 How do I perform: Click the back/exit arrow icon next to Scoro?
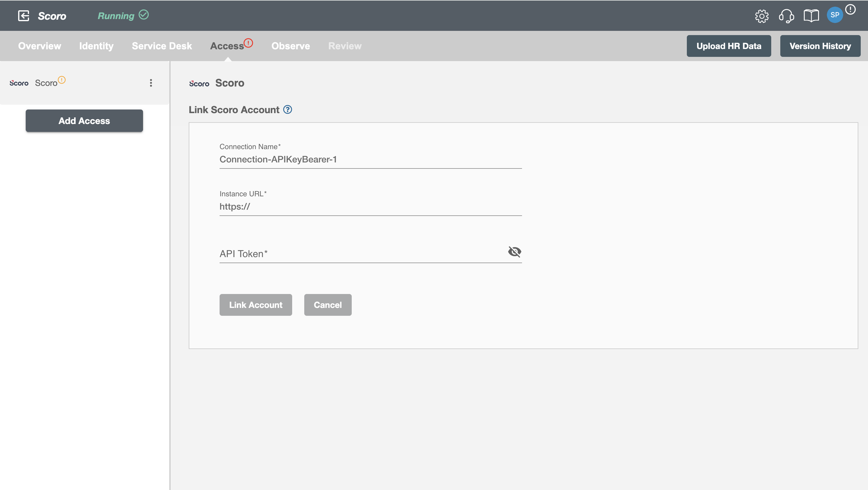[x=24, y=15]
